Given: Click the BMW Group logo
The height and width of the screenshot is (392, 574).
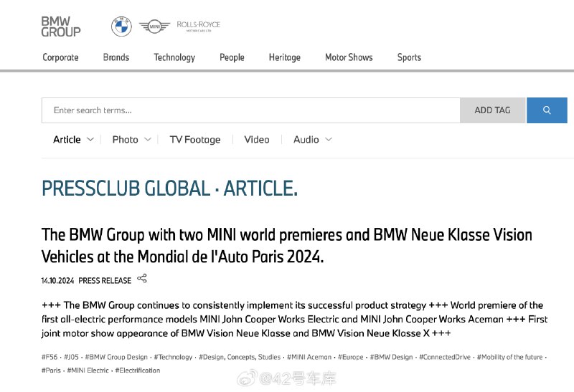Looking at the screenshot, I should point(61,27).
